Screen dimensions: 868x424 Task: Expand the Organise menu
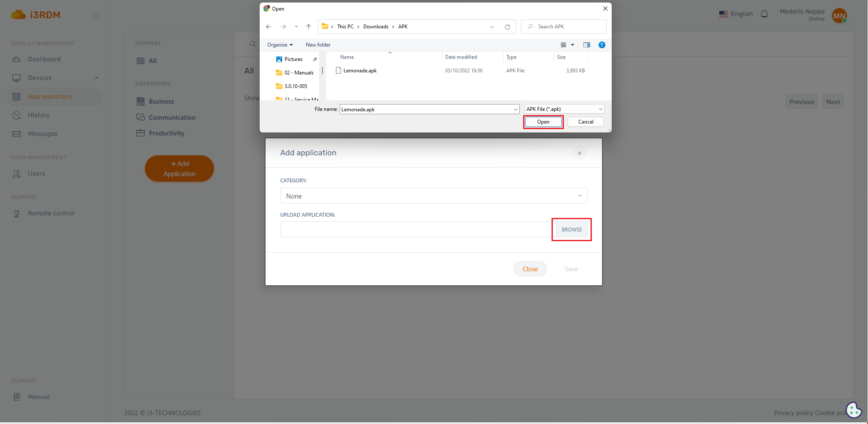coord(280,45)
